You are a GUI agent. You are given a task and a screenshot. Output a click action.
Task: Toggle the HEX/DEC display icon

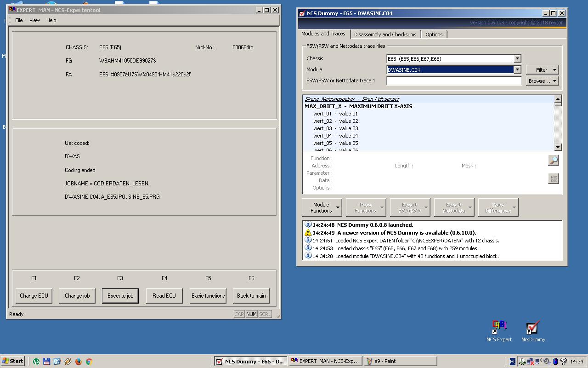554,178
